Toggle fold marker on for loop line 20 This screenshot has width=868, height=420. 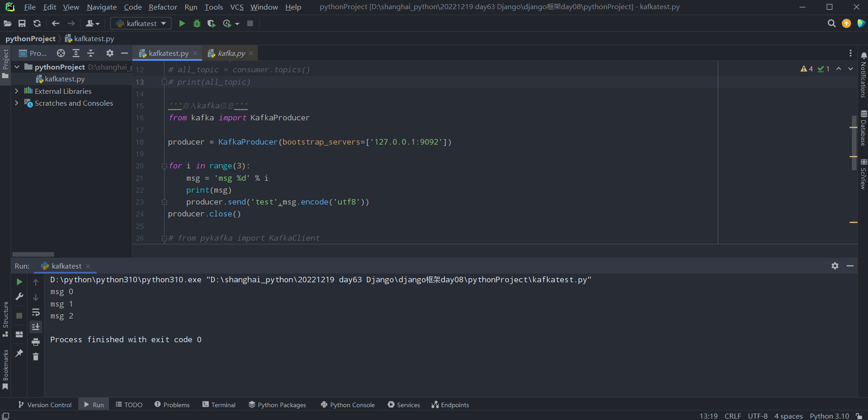point(164,166)
